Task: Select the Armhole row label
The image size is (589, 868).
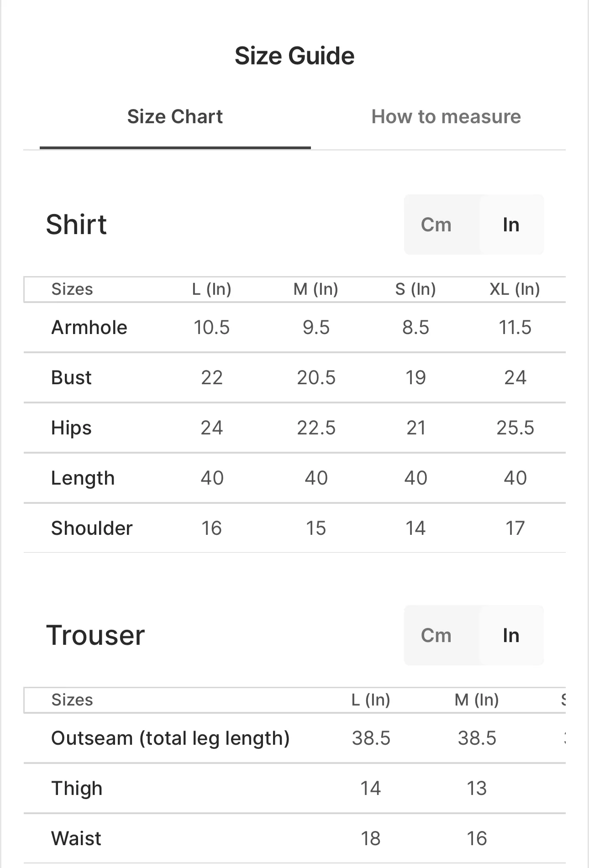Action: coord(89,327)
